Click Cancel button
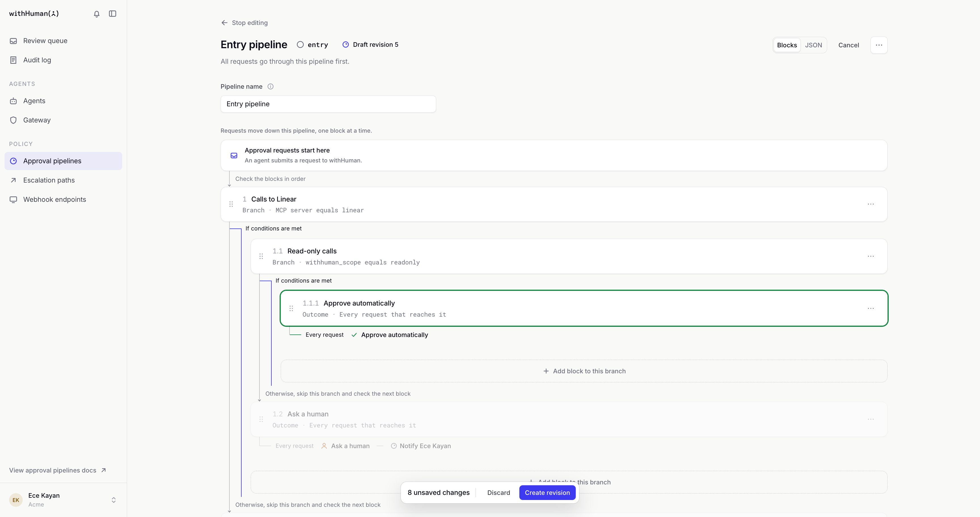980x517 pixels. (x=848, y=45)
